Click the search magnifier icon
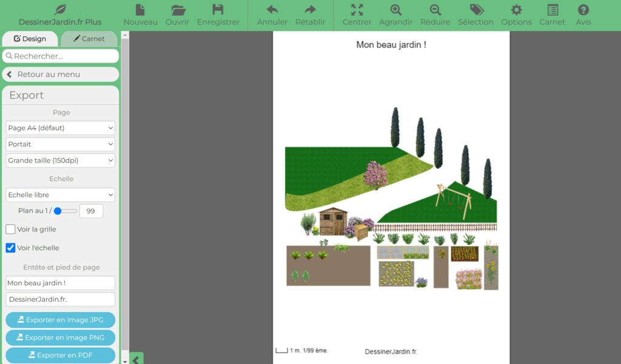Screen dimensions: 621x364 (x=9, y=56)
